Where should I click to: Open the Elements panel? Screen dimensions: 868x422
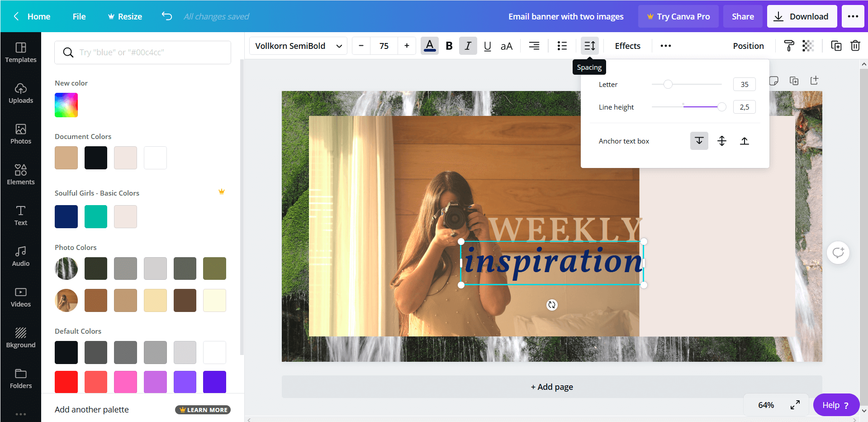pos(20,174)
